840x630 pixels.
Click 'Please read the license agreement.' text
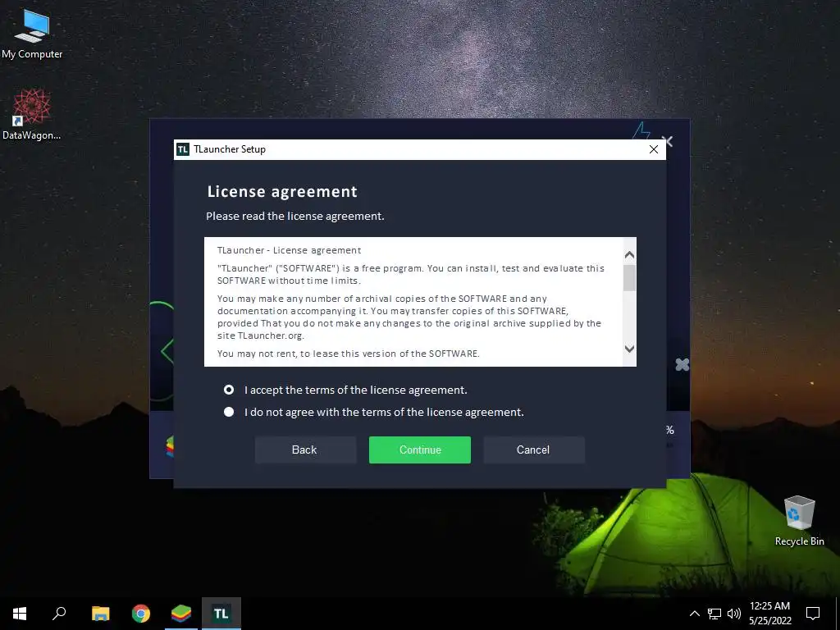pyautogui.click(x=295, y=217)
